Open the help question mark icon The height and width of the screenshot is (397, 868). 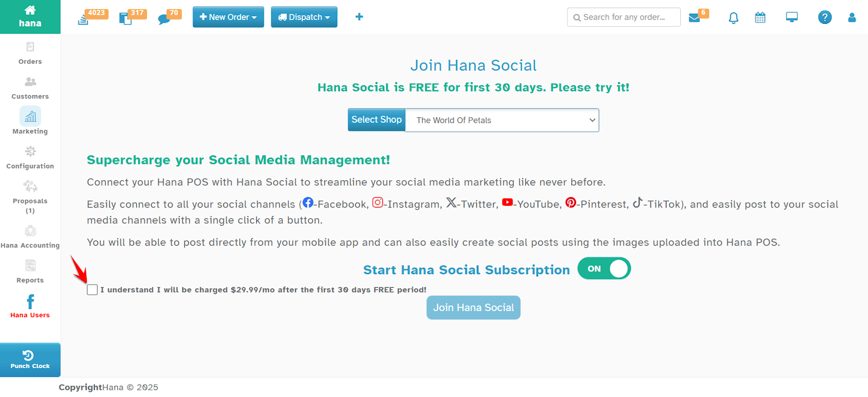click(x=825, y=17)
